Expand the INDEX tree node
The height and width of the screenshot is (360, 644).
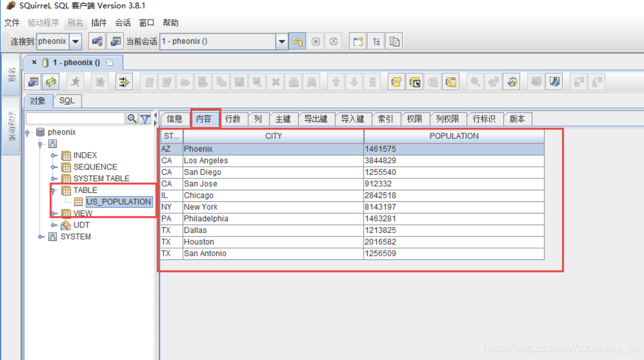pos(53,155)
